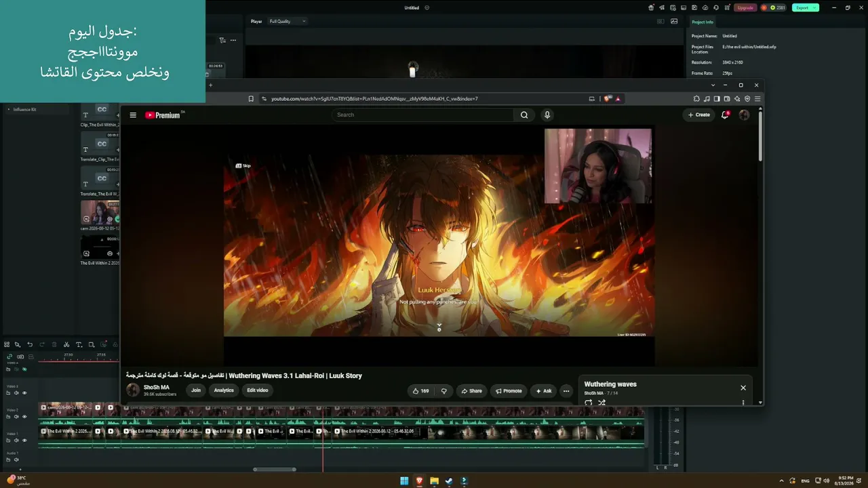
Task: Bookmark this page in the browser address bar
Action: (x=251, y=99)
